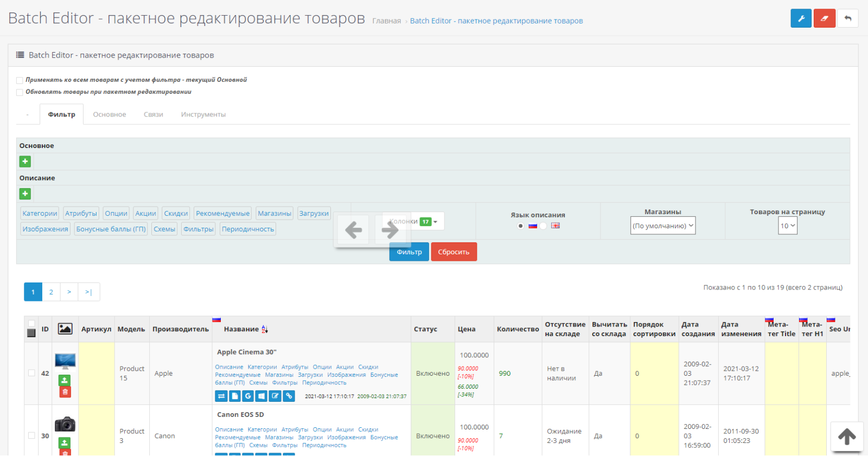Click the Скидки filter tag
This screenshot has height=456, width=868.
(176, 213)
